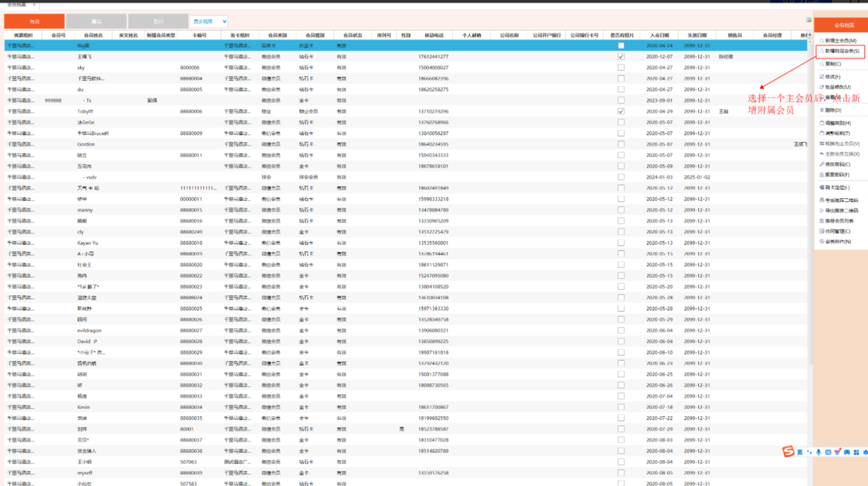
Task: Click 新增附属会员(S) button
Action: [841, 51]
